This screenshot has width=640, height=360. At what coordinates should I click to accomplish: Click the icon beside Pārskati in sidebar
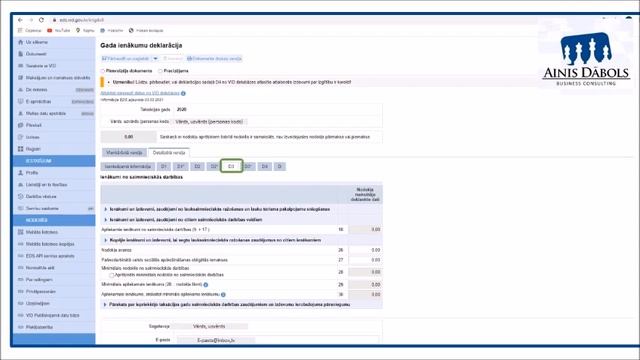20,125
